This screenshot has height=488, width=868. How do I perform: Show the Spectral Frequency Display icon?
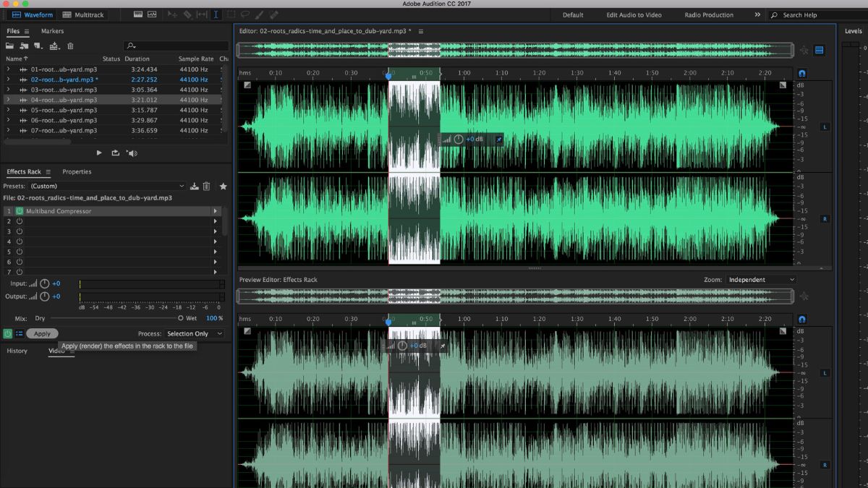tap(137, 14)
